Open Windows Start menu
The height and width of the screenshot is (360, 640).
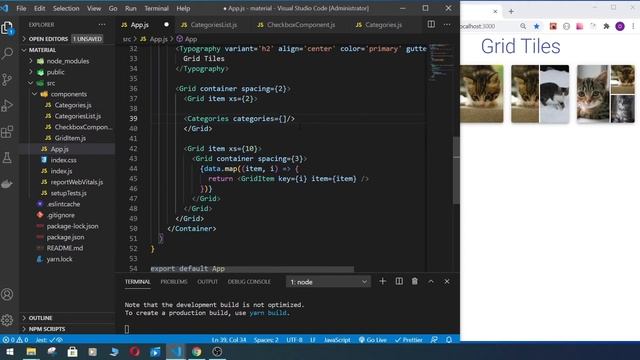point(10,352)
